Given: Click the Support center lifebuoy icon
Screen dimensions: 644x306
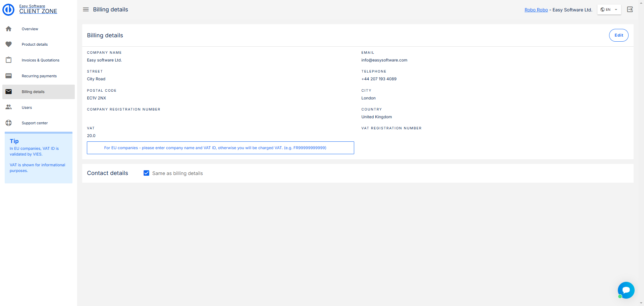Looking at the screenshot, I should tap(9, 123).
